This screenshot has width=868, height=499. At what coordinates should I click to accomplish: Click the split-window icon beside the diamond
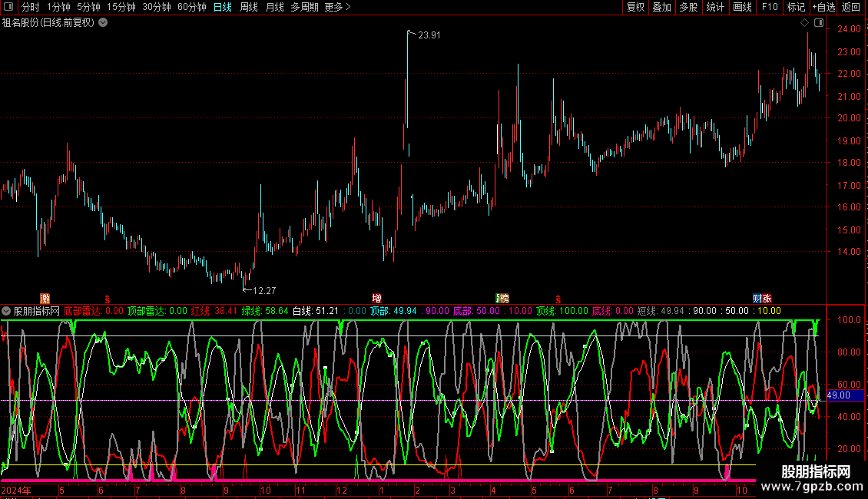(818, 23)
